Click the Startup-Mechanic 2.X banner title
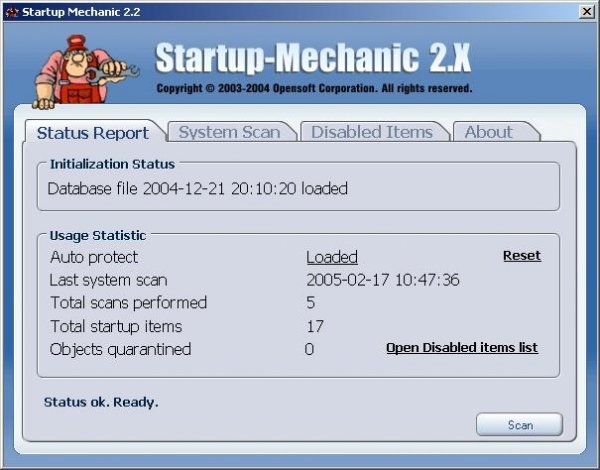 (313, 58)
